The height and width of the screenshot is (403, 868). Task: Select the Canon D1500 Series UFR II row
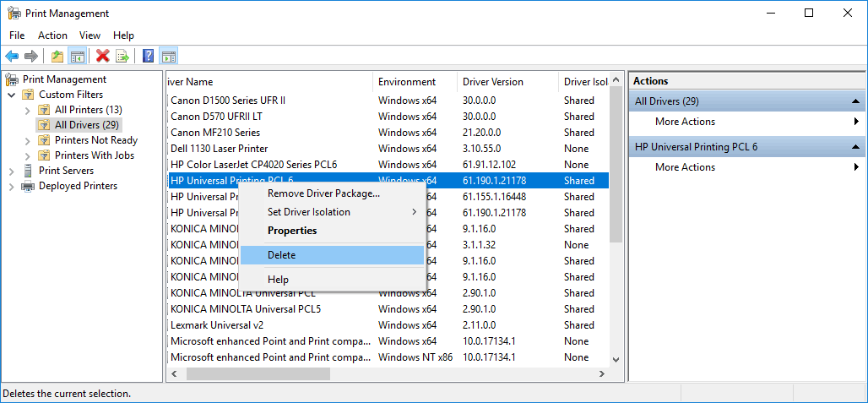388,101
